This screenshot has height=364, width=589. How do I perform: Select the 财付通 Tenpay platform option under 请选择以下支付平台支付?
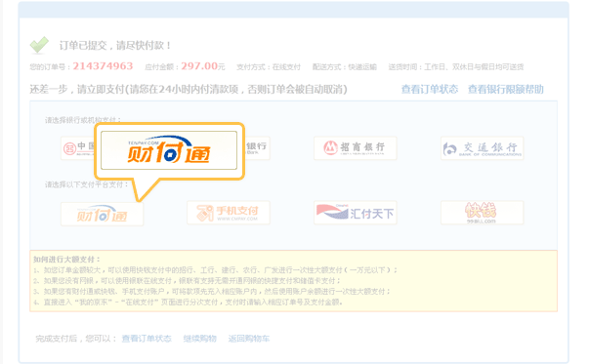[x=102, y=214]
